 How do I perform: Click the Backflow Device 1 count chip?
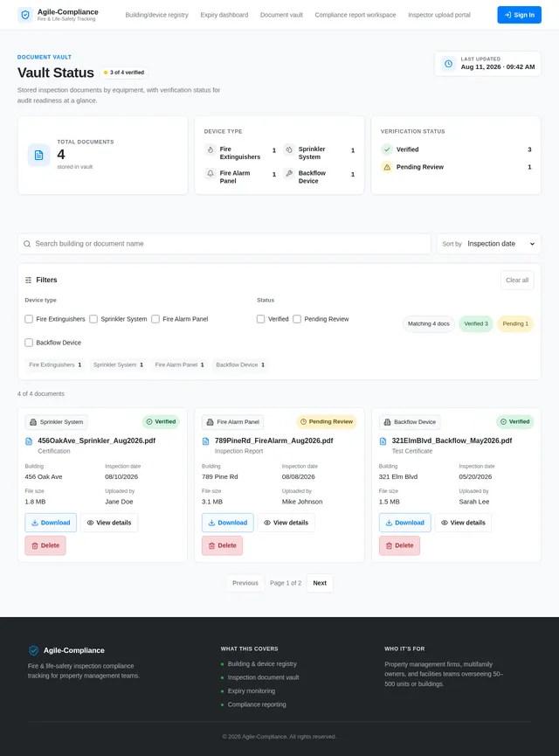tap(240, 365)
